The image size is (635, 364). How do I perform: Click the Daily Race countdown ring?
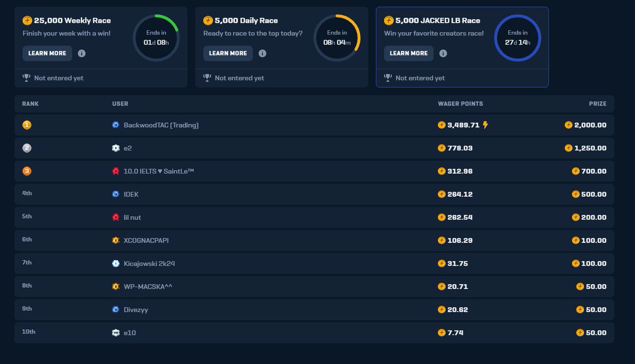[337, 38]
